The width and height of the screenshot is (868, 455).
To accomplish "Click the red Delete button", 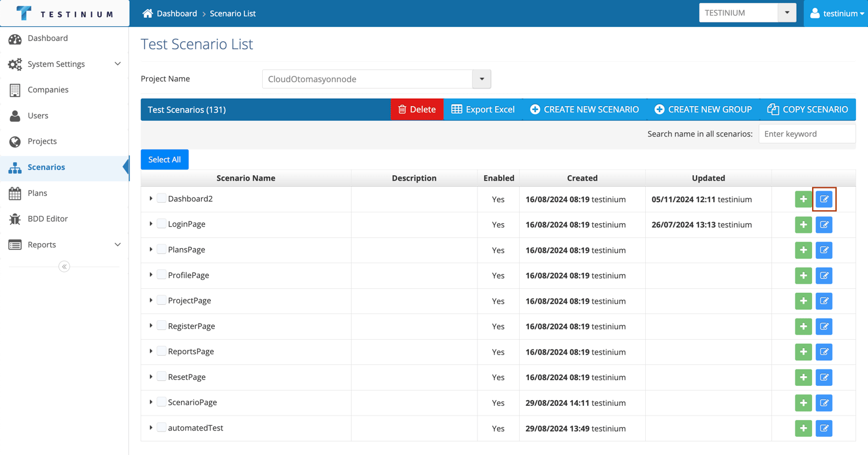I will pos(417,109).
